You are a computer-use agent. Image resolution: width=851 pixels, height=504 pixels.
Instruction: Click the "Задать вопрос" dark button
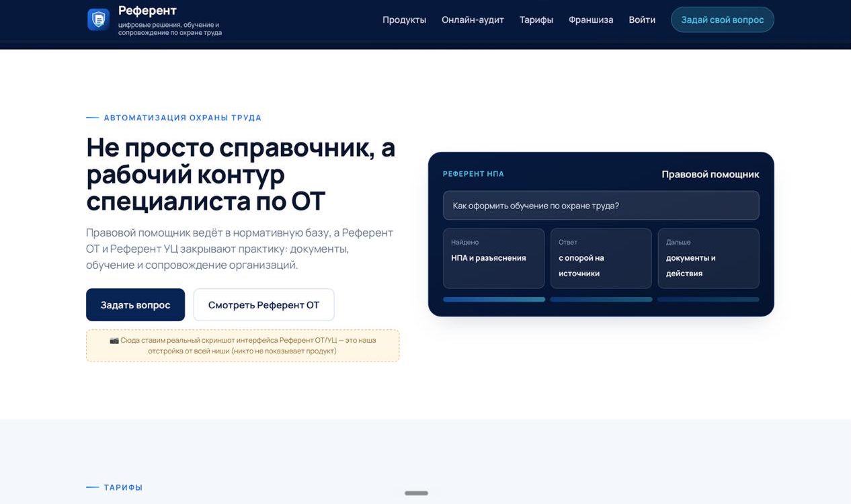[135, 304]
